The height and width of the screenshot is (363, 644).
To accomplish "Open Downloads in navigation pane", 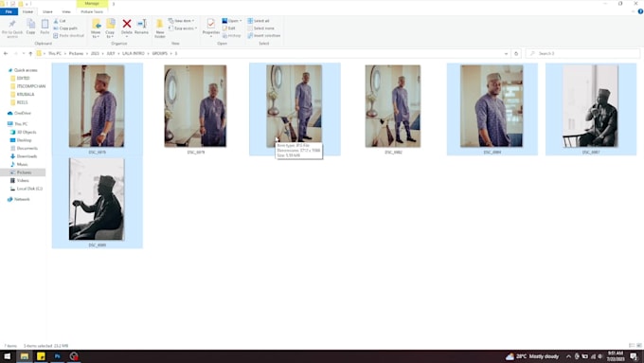I will click(x=27, y=156).
